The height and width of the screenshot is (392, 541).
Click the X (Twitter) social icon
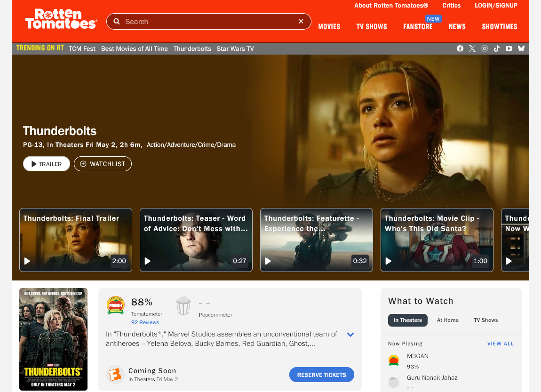point(472,48)
